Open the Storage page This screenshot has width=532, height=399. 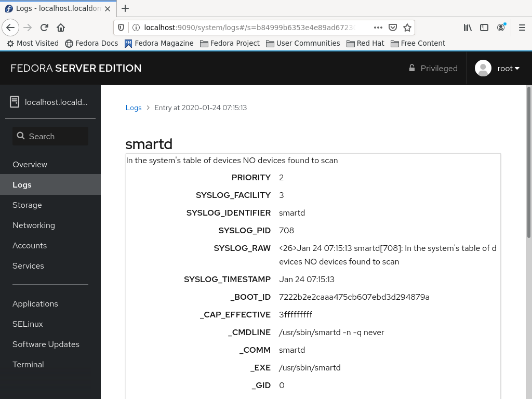[x=50, y=205]
